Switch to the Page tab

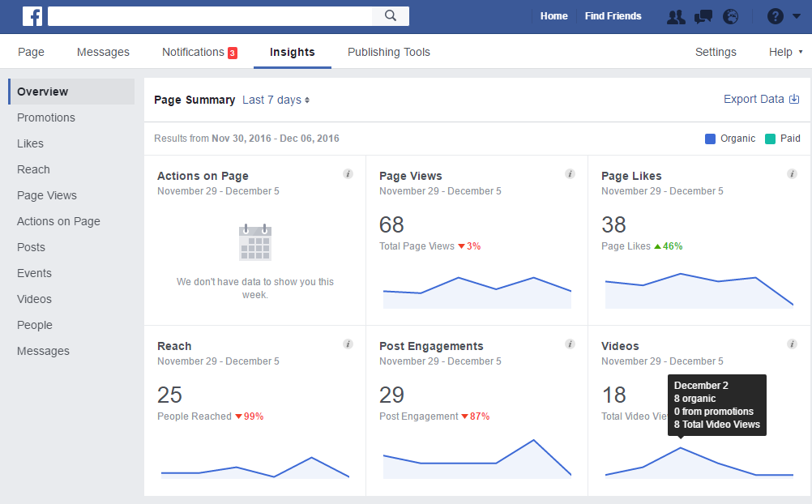pos(31,53)
